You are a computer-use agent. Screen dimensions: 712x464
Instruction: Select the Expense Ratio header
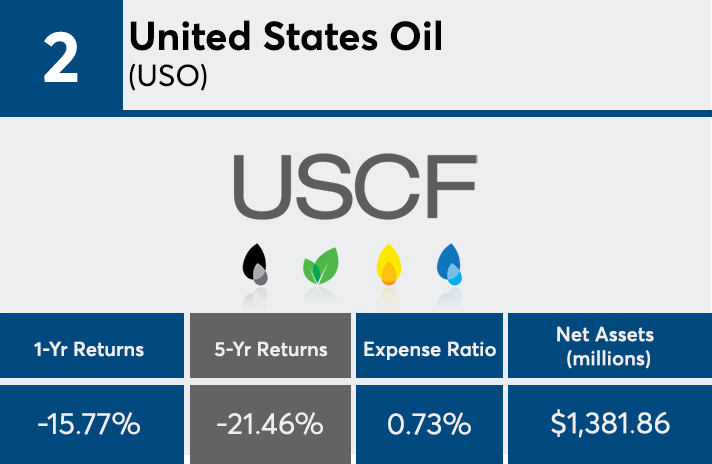[430, 349]
